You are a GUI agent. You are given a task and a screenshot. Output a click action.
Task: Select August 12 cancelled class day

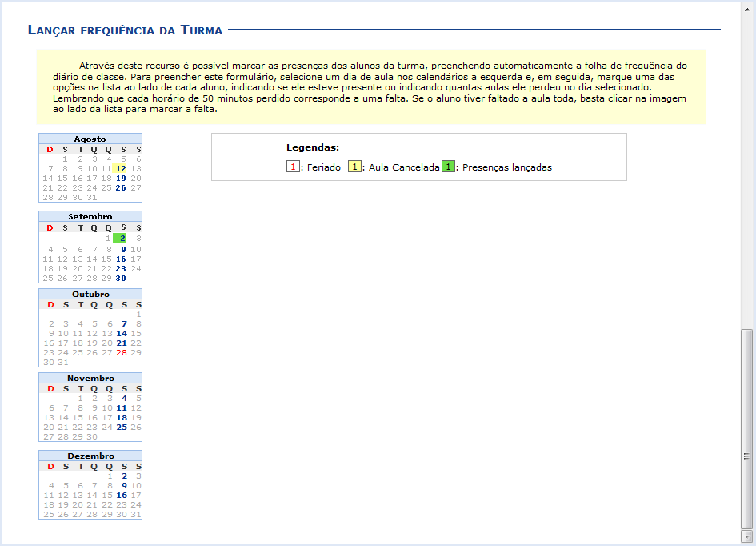click(x=121, y=168)
